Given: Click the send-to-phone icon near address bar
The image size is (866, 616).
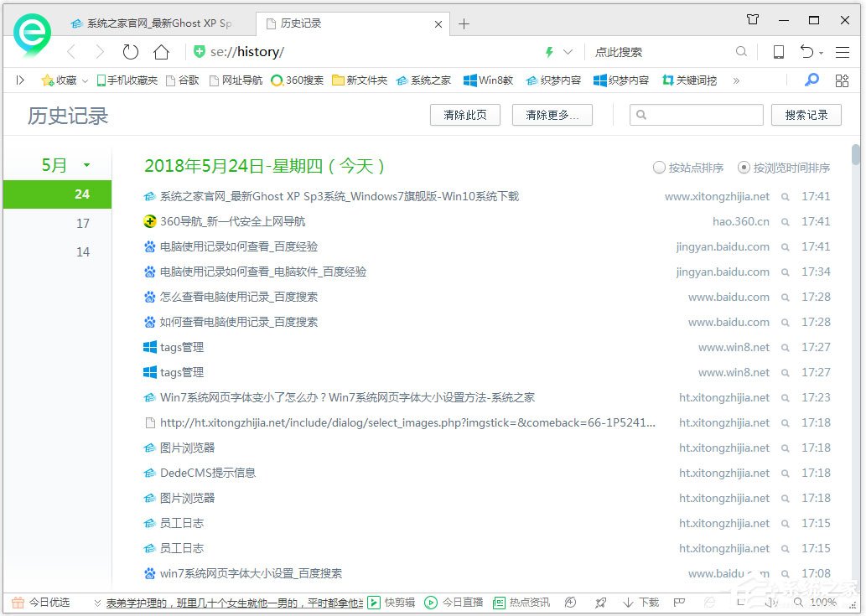Looking at the screenshot, I should coord(777,51).
